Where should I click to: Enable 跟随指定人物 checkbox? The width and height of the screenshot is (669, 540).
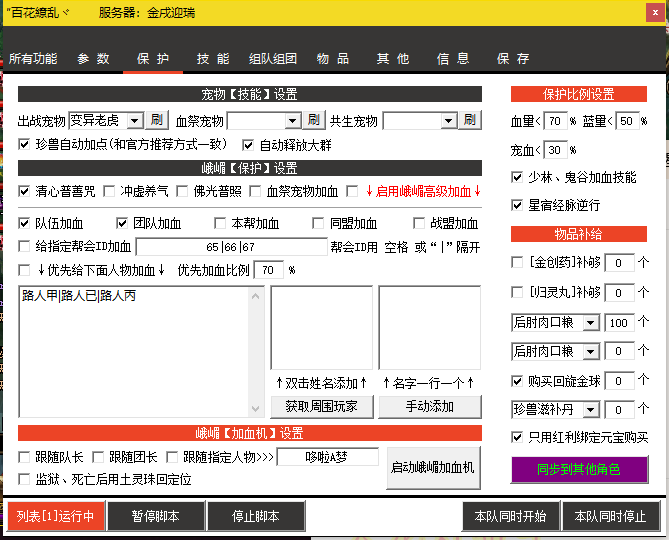[x=172, y=457]
